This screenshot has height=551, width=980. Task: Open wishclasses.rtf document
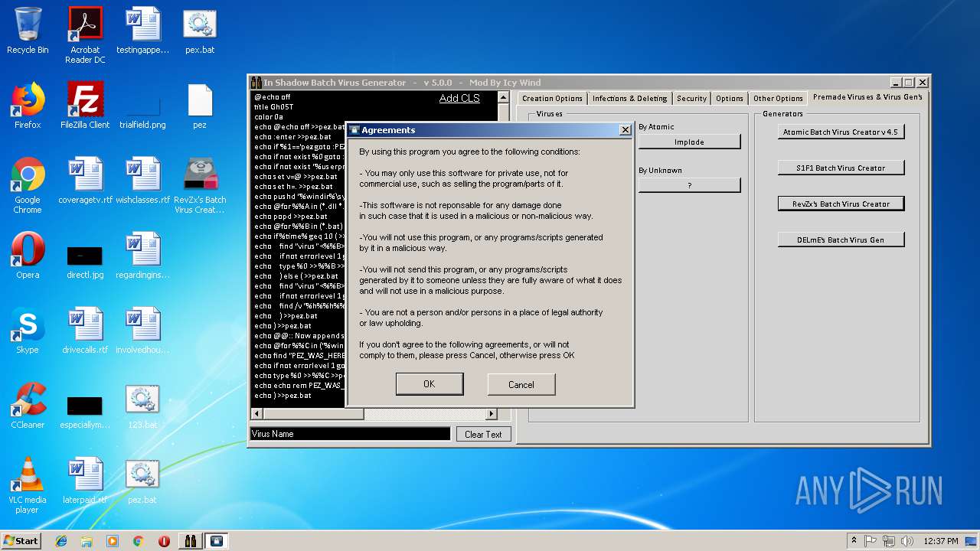point(142,181)
